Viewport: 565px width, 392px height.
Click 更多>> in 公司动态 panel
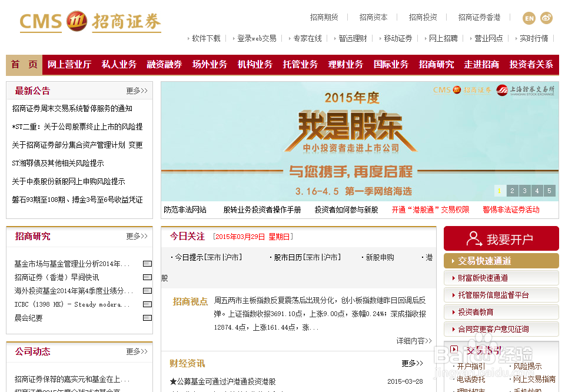(137, 351)
